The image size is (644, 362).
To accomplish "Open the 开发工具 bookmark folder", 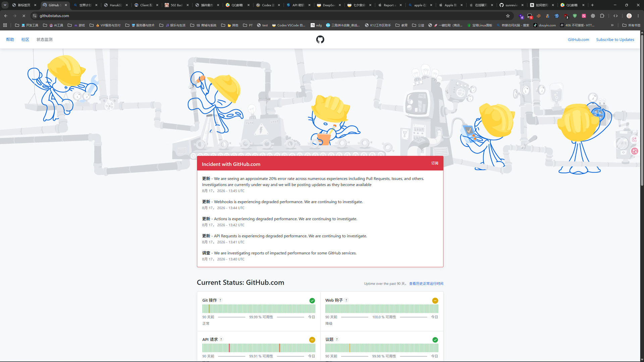I will pyautogui.click(x=27, y=25).
